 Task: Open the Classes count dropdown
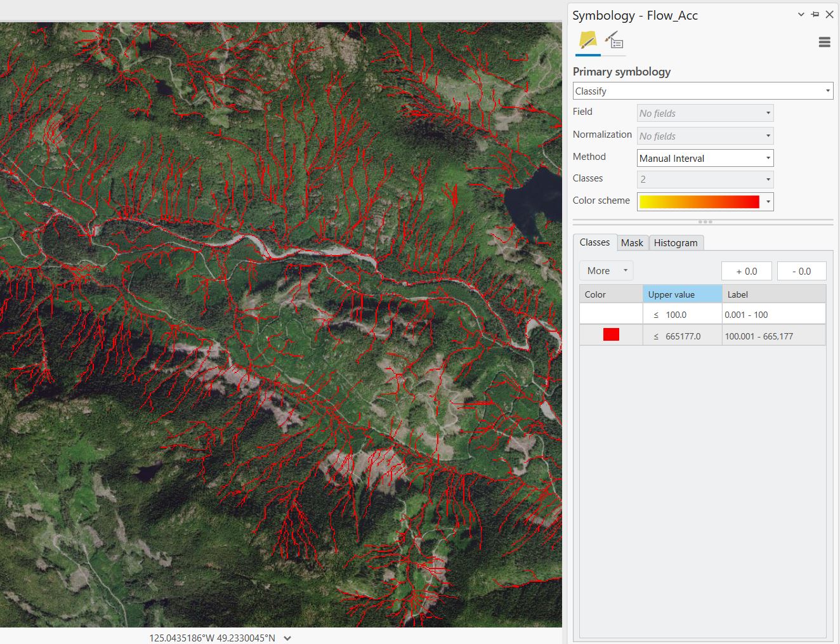tap(705, 180)
